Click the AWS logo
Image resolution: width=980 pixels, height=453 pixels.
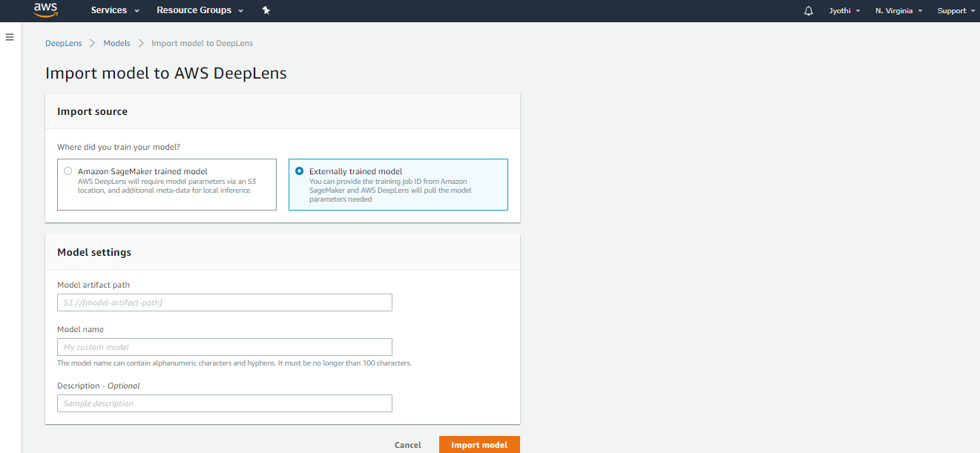point(45,10)
